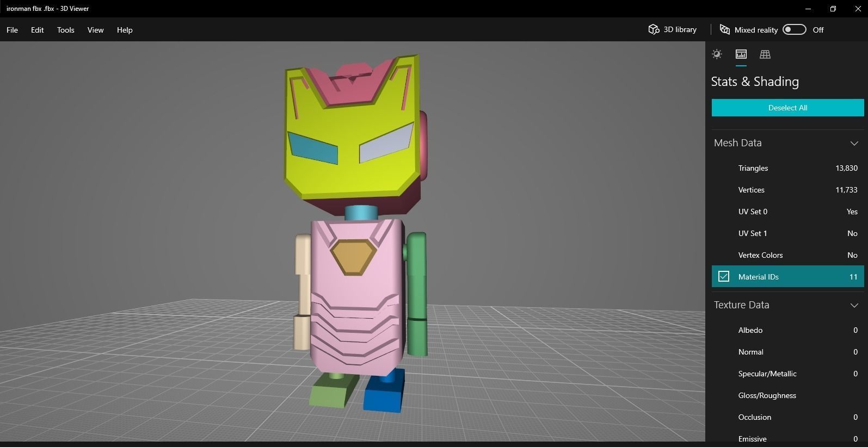Click the Mixed reality icon

(725, 29)
